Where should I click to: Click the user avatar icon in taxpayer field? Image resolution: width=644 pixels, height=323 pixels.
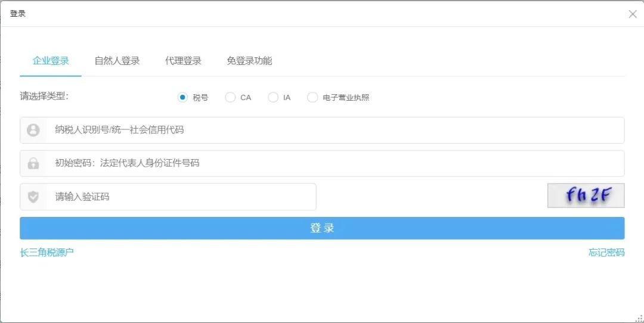tap(33, 130)
